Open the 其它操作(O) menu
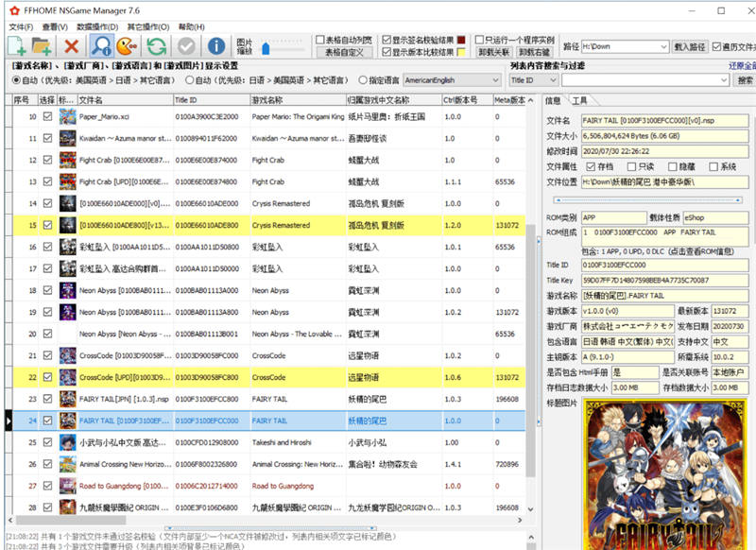Screen dimensions: 756x550 148,27
